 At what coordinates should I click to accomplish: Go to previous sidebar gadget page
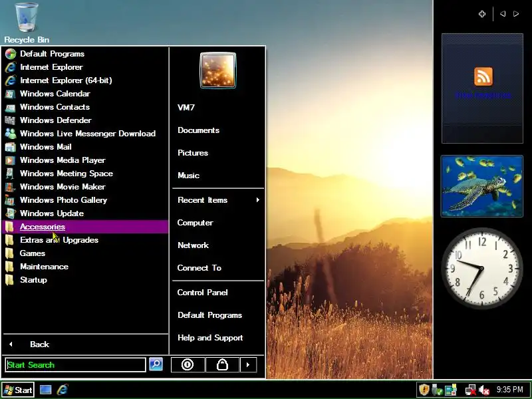tap(503, 14)
